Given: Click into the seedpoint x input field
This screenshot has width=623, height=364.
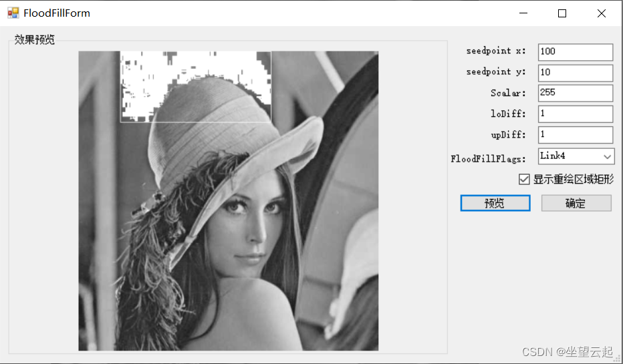Looking at the screenshot, I should click(576, 52).
